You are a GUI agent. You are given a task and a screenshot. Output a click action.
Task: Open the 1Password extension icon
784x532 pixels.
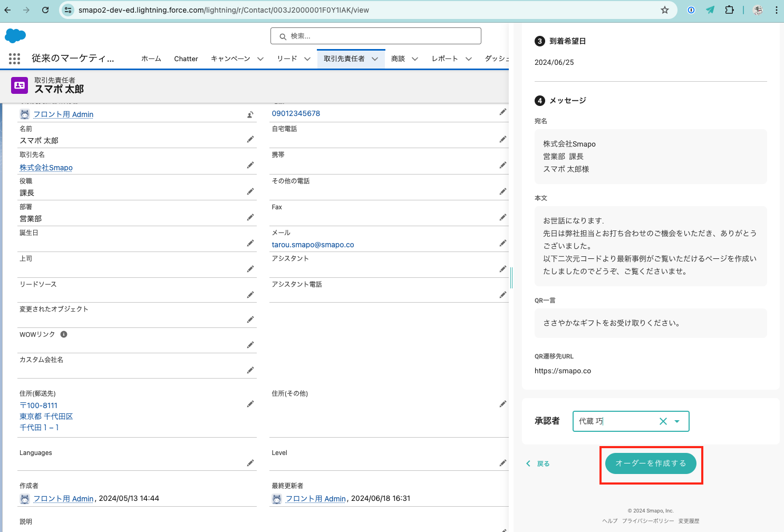(691, 10)
